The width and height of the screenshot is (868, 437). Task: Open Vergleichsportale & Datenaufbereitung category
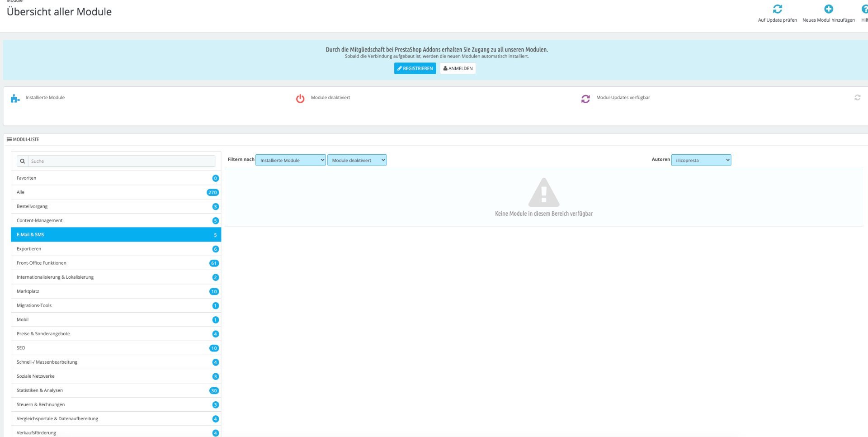pyautogui.click(x=116, y=418)
